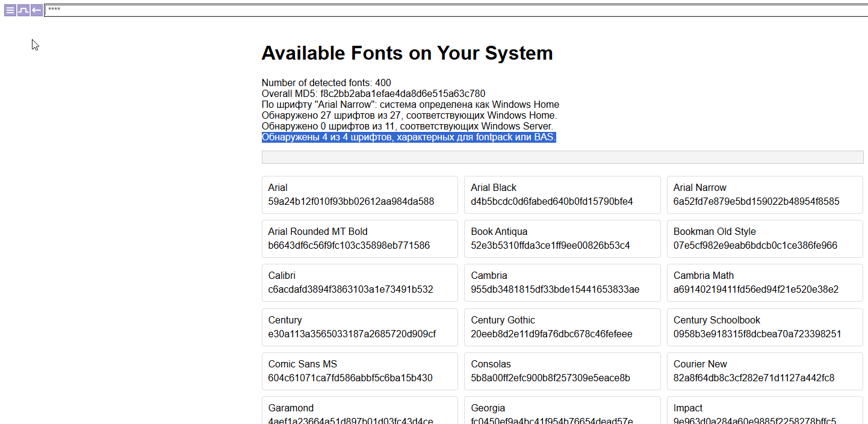Click the Garamond font card

[x=359, y=413]
